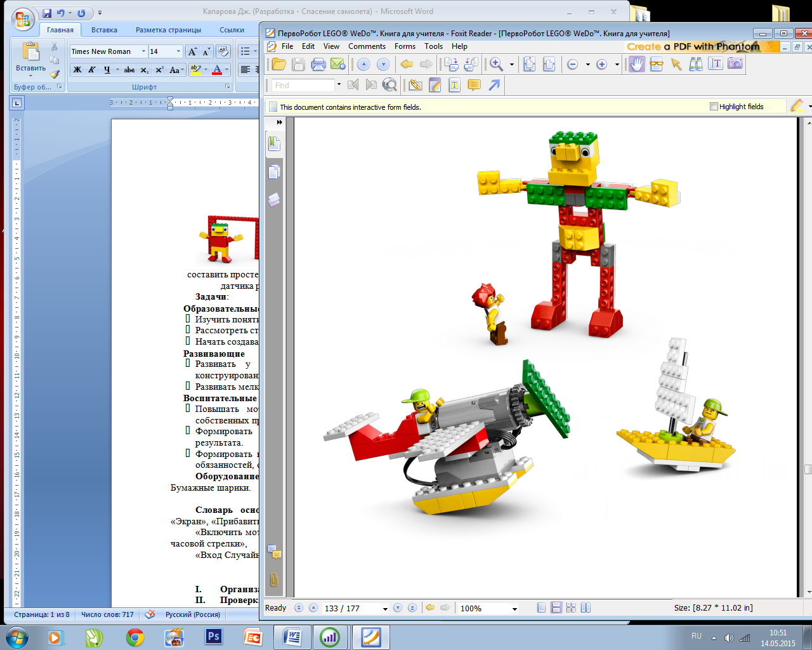
Task: Expand the 100% zoom level dropdown
Action: pos(514,609)
